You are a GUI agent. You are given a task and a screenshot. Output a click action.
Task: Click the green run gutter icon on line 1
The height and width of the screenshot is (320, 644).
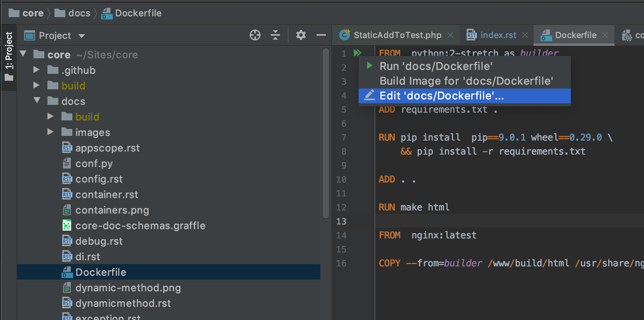click(x=357, y=53)
